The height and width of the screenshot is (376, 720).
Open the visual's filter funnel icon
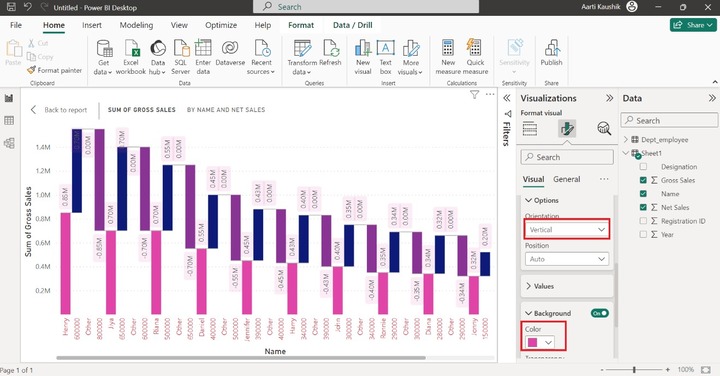[x=474, y=95]
